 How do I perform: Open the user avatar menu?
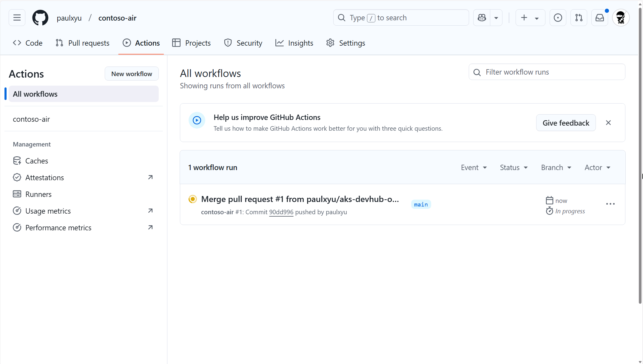coord(621,18)
